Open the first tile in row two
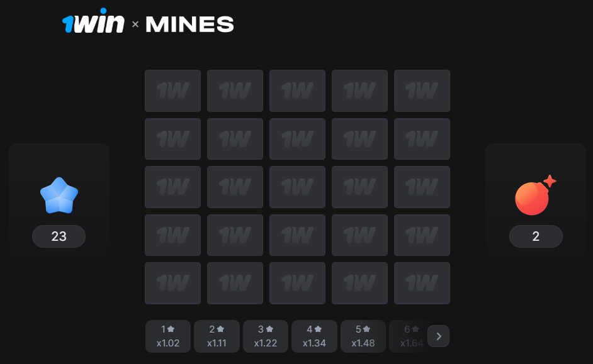 (x=172, y=139)
